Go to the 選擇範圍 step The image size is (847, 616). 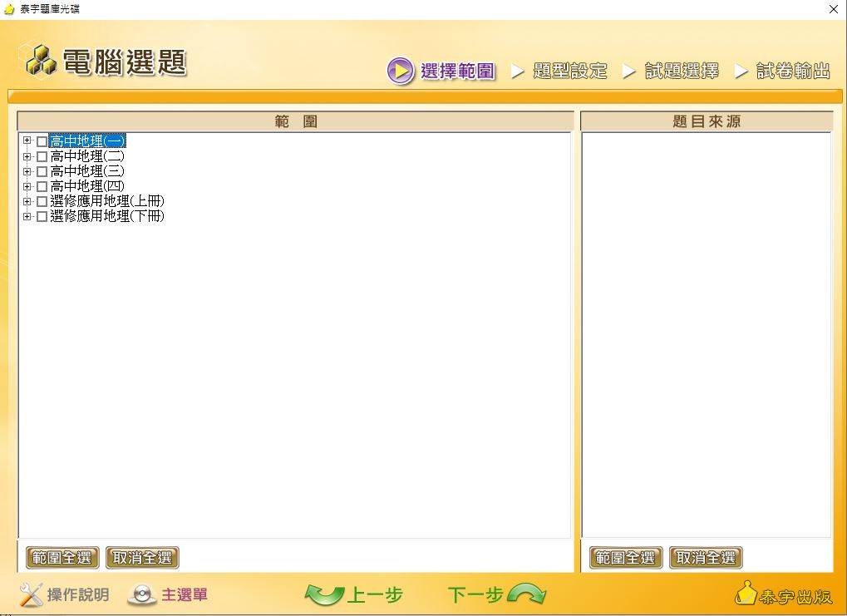pyautogui.click(x=457, y=71)
